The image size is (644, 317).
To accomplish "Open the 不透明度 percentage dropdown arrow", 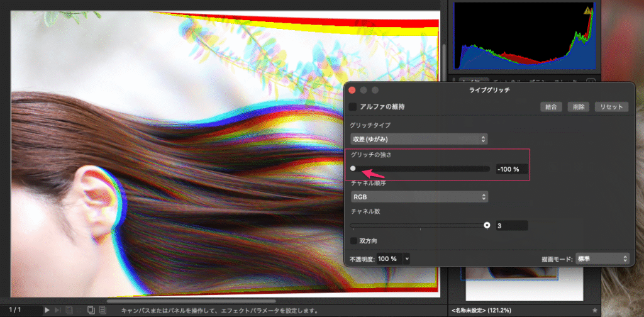I will pos(407,259).
